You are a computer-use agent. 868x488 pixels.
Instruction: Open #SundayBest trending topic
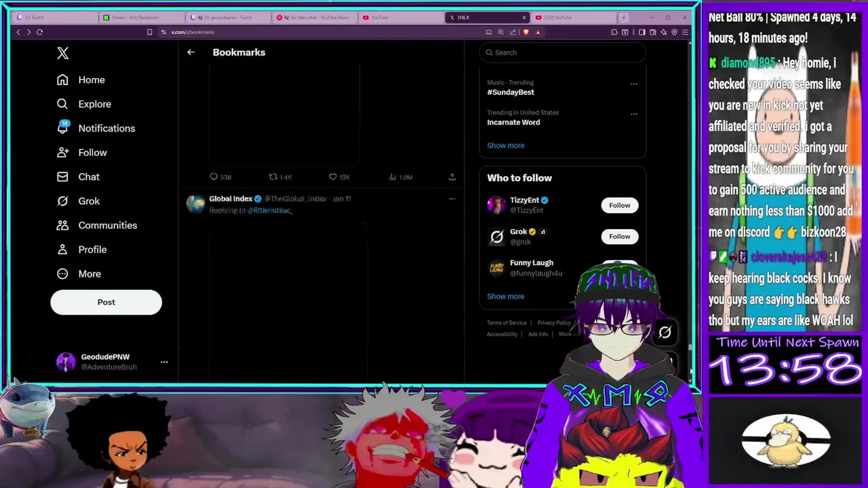click(x=511, y=92)
